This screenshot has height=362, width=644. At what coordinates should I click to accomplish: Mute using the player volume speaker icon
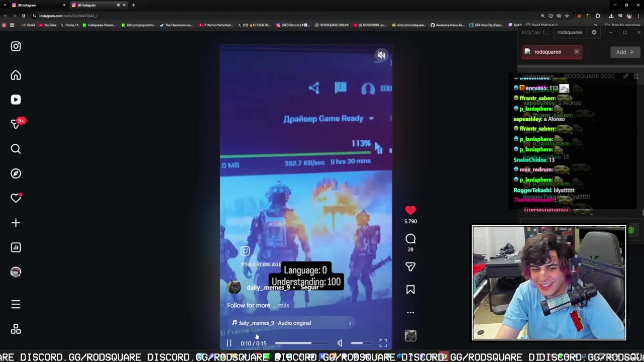click(x=340, y=343)
